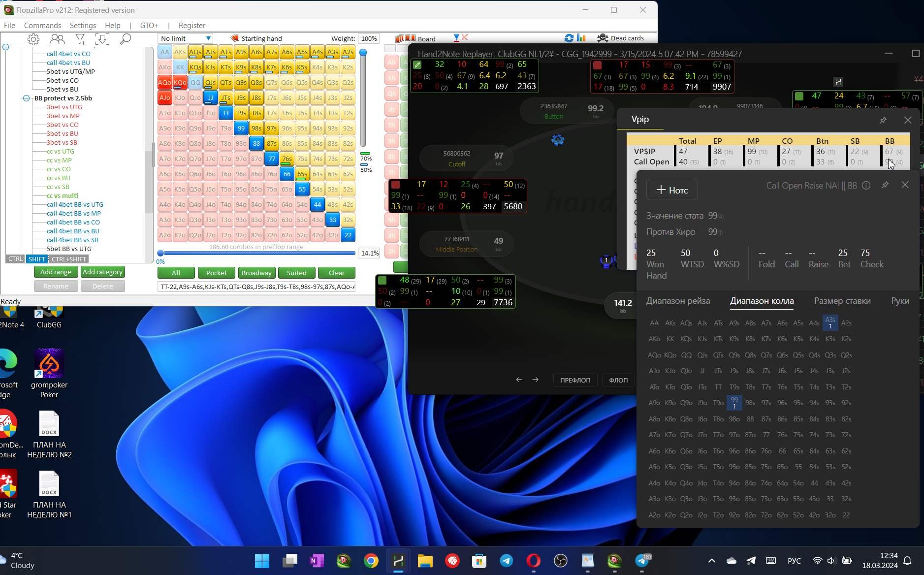Click the skull Dead cards icon

pos(603,38)
